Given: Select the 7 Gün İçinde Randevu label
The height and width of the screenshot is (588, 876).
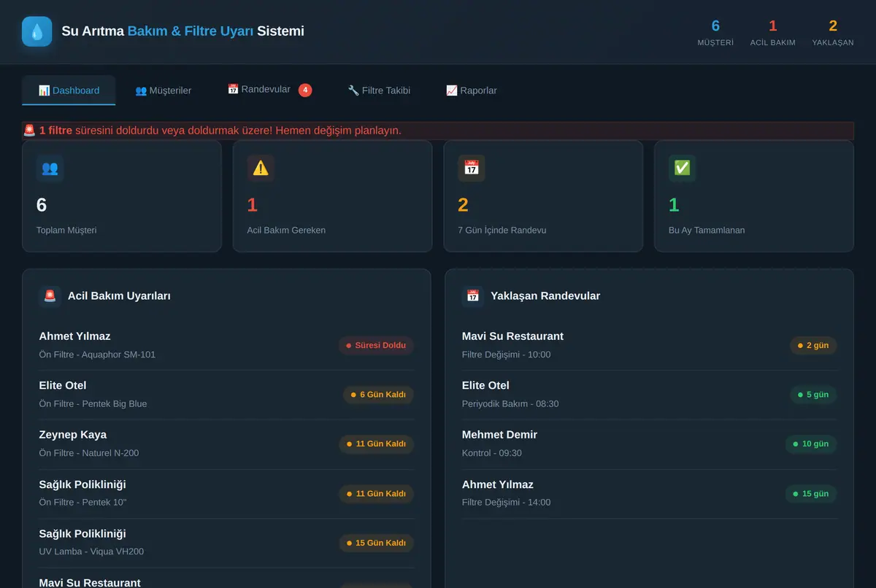Looking at the screenshot, I should (x=502, y=230).
